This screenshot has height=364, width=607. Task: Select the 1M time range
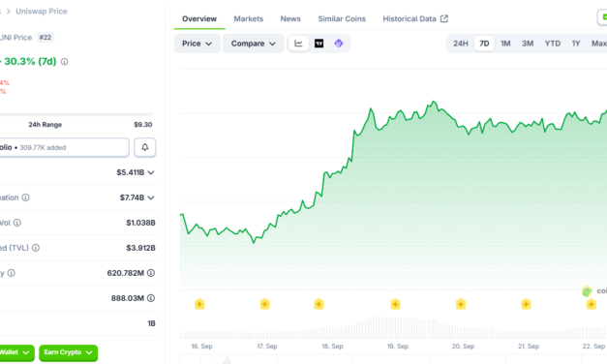[x=505, y=44]
